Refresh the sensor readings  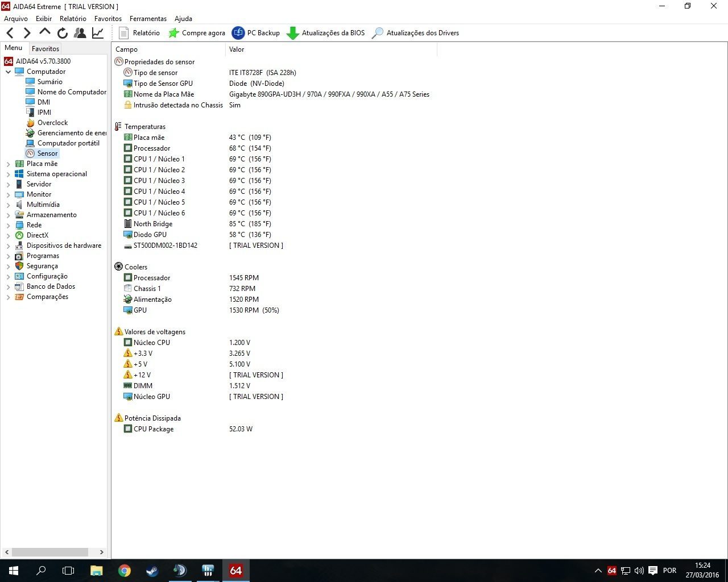tap(63, 33)
